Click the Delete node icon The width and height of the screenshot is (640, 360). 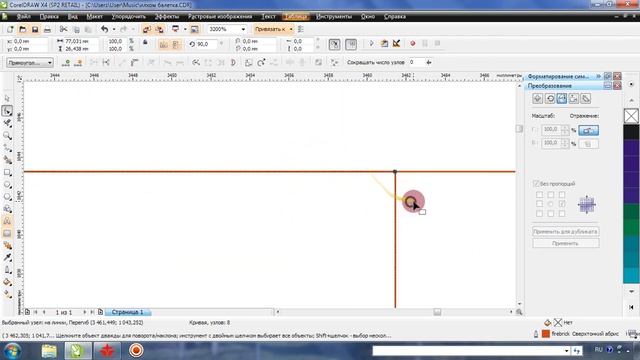tap(78, 62)
